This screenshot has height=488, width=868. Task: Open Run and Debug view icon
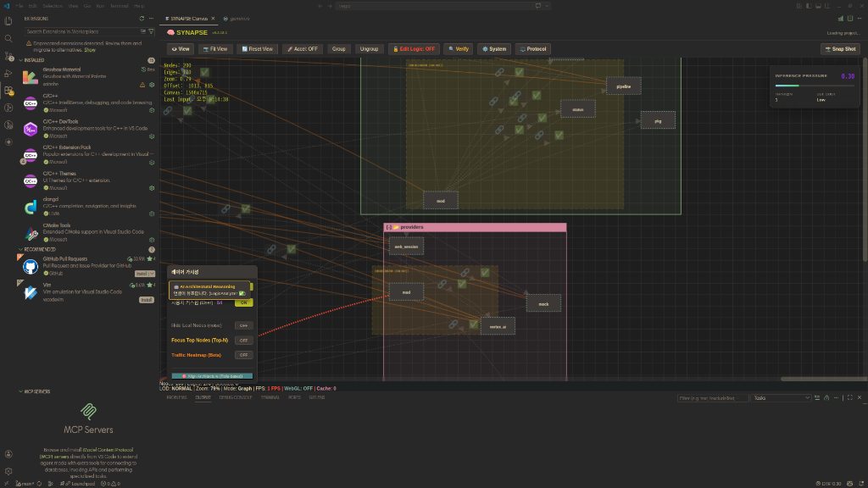pyautogui.click(x=8, y=73)
